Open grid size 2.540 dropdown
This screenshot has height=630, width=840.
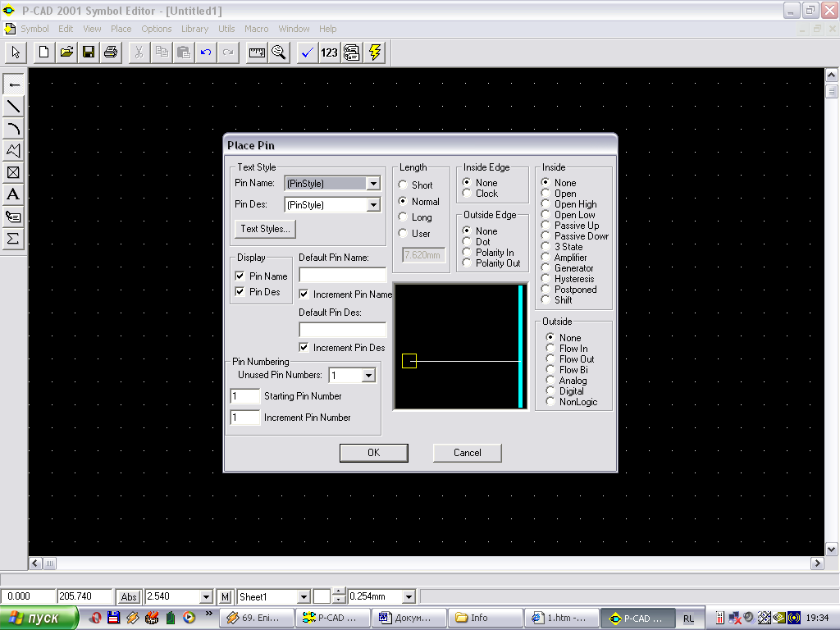[206, 597]
